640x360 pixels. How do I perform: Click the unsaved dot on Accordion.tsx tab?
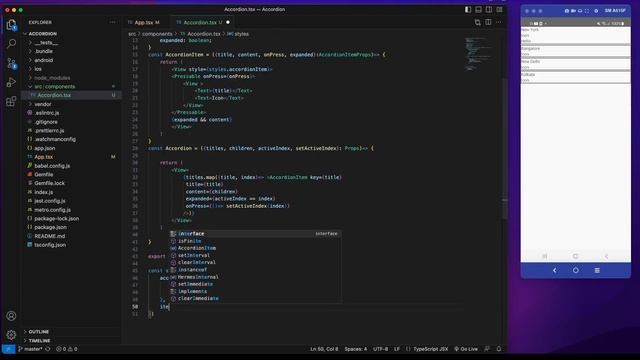pyautogui.click(x=228, y=22)
